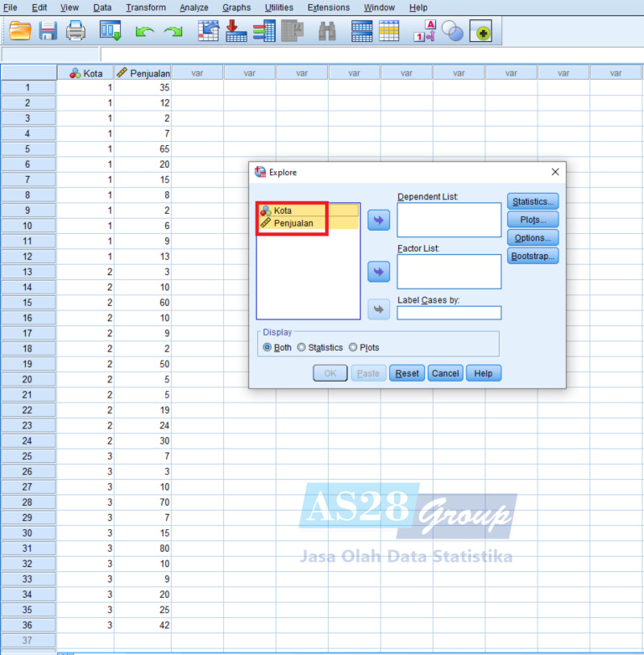644x655 pixels.
Task: Select the Statistics display radio button
Action: pyautogui.click(x=302, y=347)
